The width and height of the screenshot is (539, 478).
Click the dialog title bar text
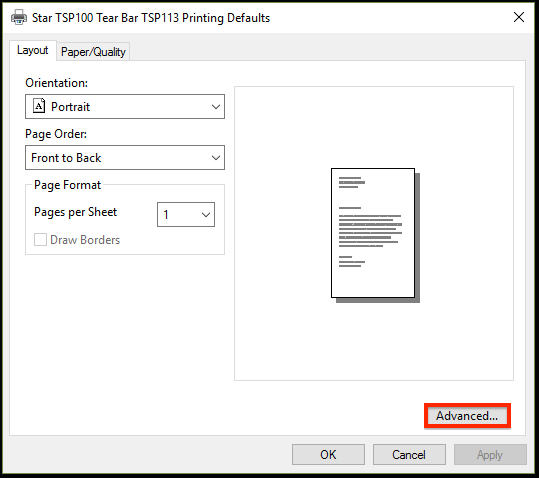pos(151,18)
